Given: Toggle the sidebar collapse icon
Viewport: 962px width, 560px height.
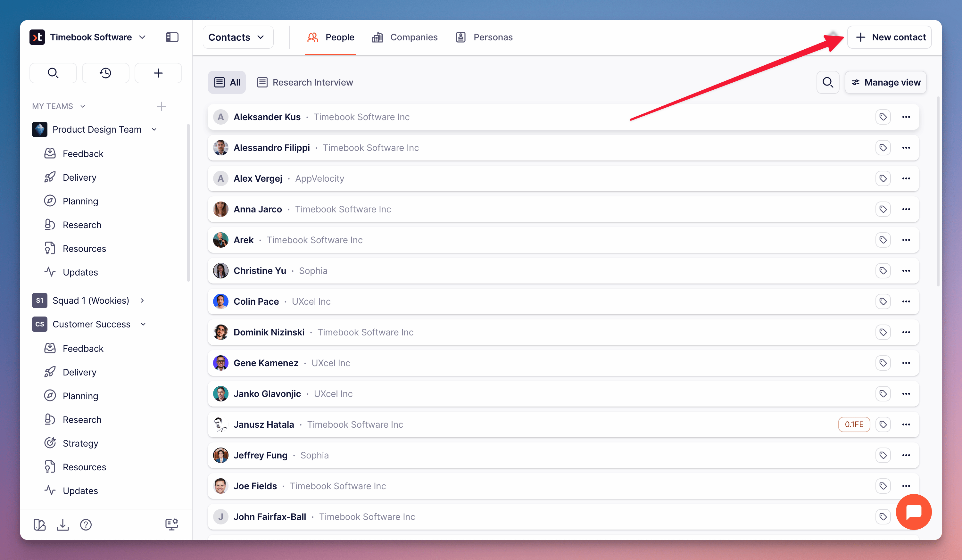Looking at the screenshot, I should pos(172,37).
